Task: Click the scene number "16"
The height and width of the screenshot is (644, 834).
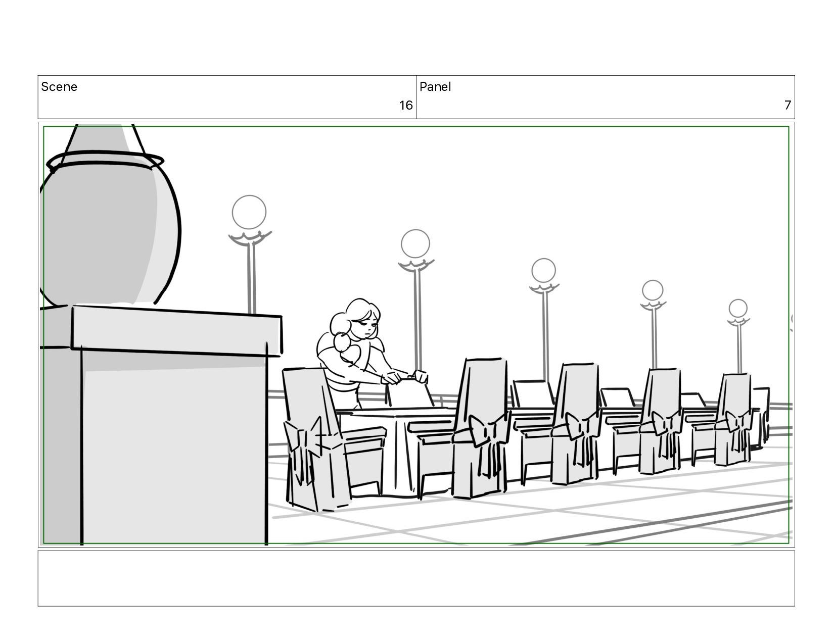Action: [406, 106]
